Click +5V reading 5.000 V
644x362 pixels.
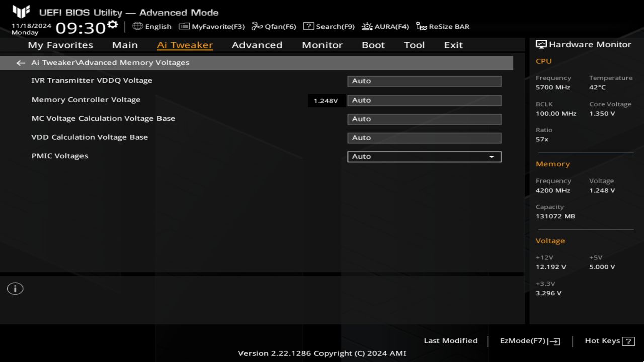click(x=602, y=267)
